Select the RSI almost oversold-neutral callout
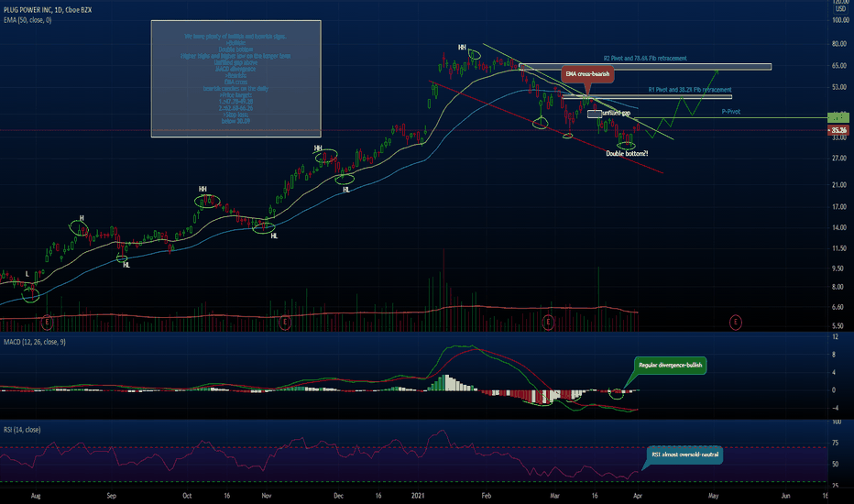854x504 pixels. pyautogui.click(x=684, y=455)
